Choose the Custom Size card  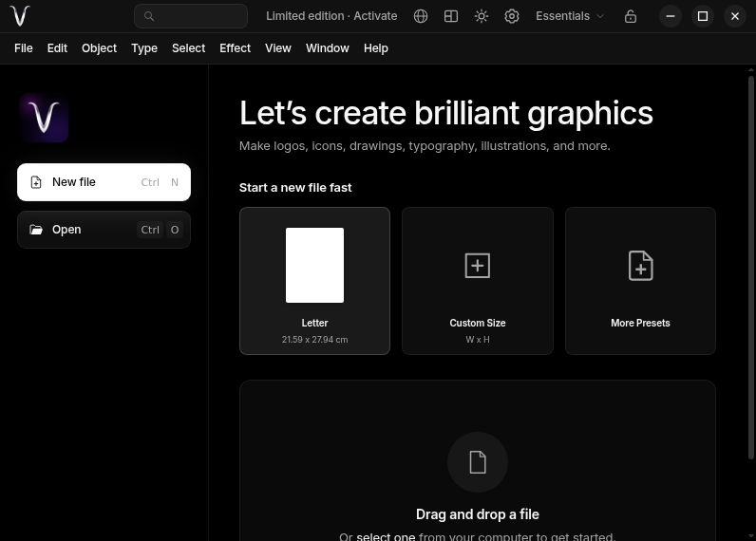tap(478, 281)
